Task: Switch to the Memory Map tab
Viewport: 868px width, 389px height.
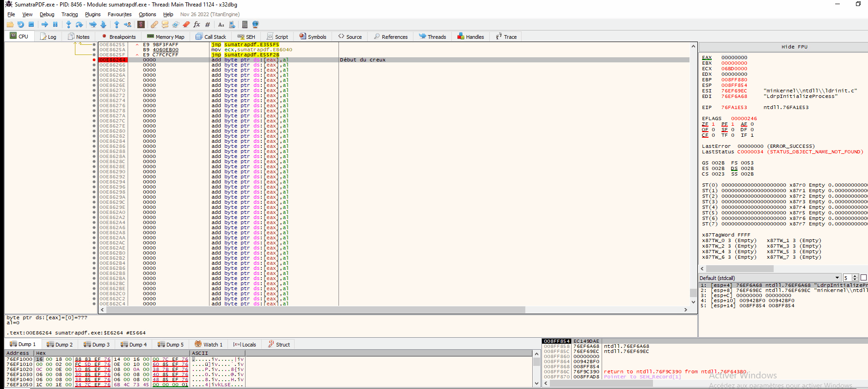Action: pos(166,36)
